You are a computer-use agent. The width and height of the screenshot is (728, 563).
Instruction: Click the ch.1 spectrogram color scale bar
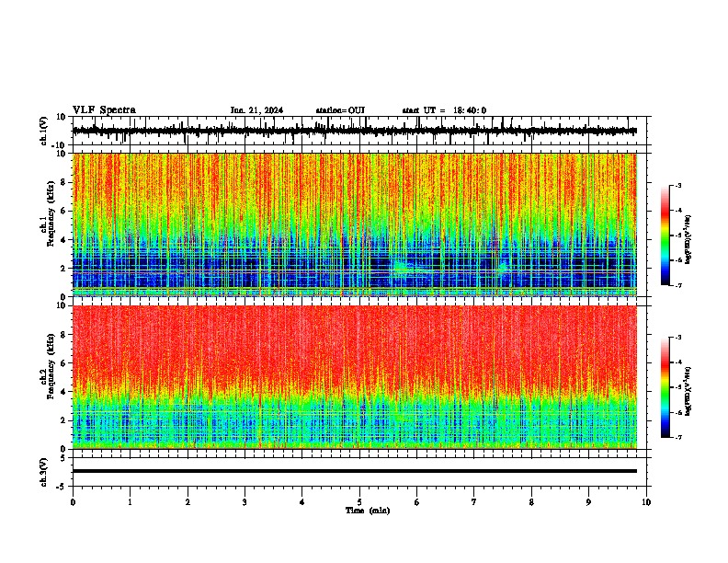pos(665,236)
